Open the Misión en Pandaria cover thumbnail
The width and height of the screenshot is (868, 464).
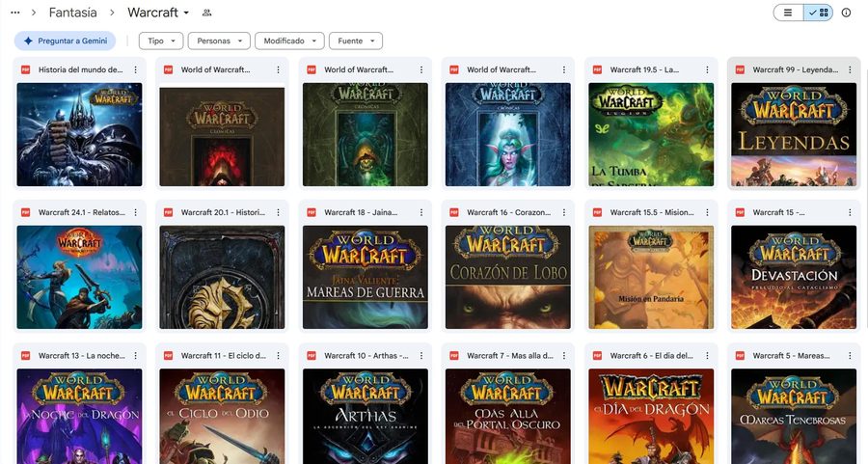[651, 277]
